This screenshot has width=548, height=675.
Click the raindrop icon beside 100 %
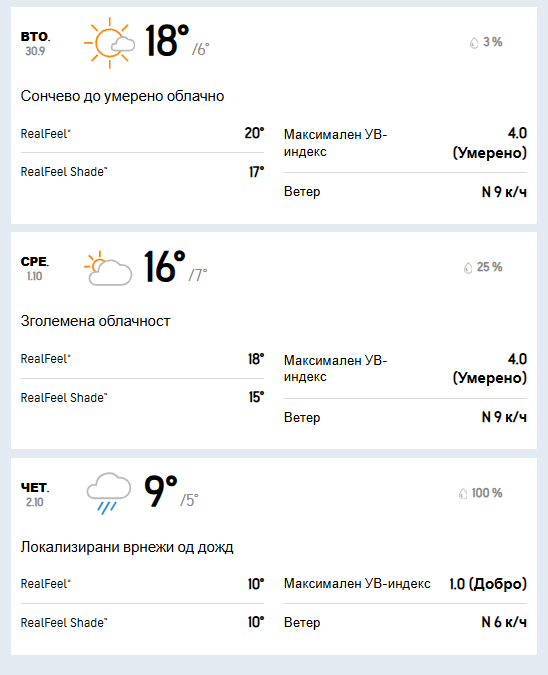[463, 493]
